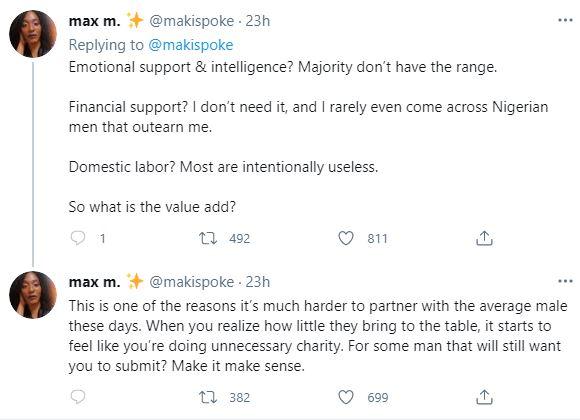The image size is (580, 420).
Task: Reply to the second tweet
Action: pos(78,397)
